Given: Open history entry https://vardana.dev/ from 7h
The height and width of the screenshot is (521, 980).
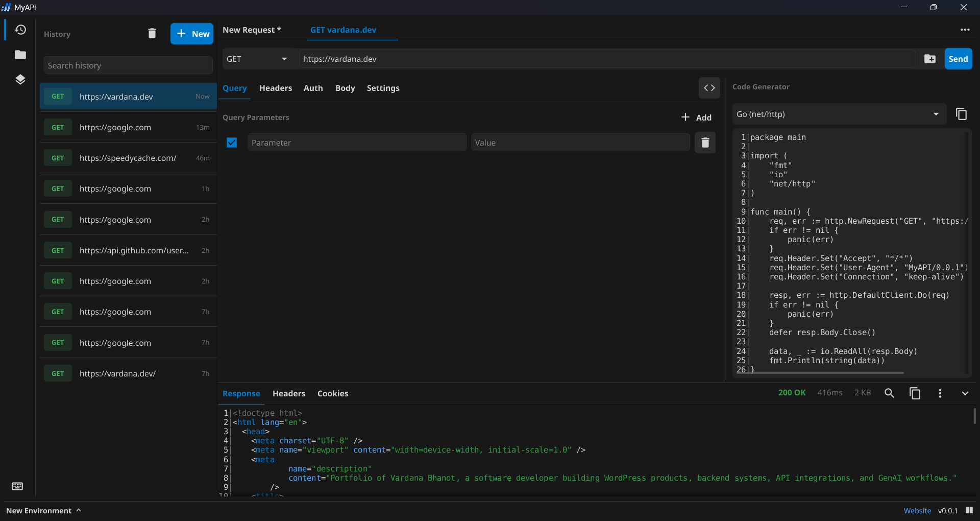Looking at the screenshot, I should click(x=128, y=373).
